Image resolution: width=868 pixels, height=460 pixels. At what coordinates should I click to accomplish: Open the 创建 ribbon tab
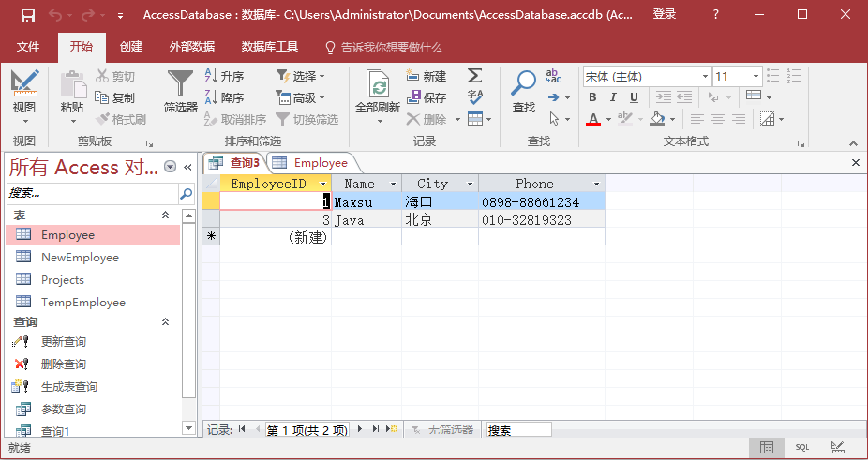pos(131,47)
